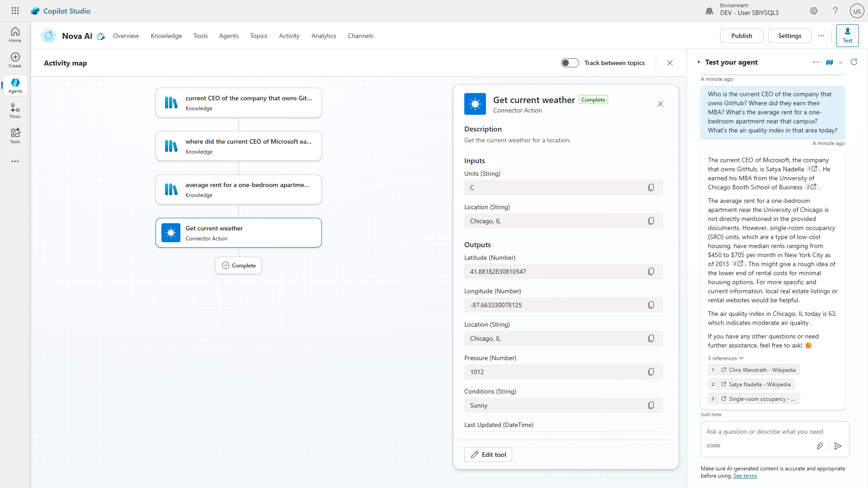Refresh the test conversation
Viewport: 868px width, 488px height.
854,62
